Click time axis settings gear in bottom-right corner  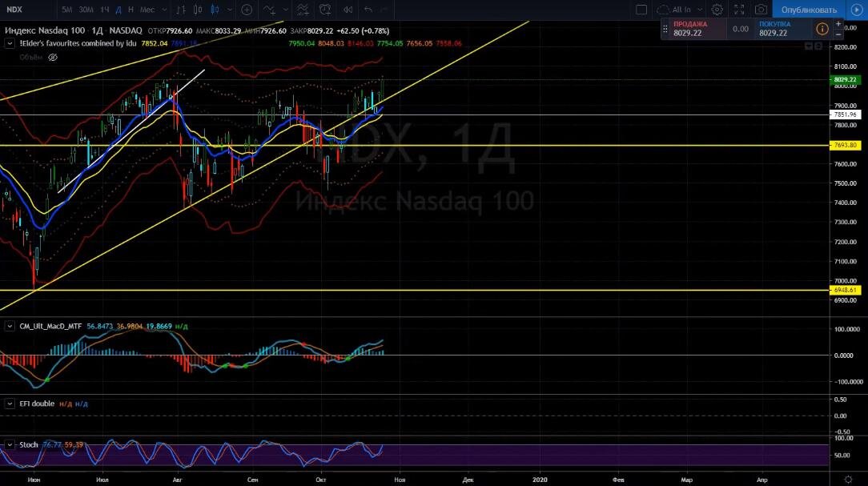click(848, 480)
